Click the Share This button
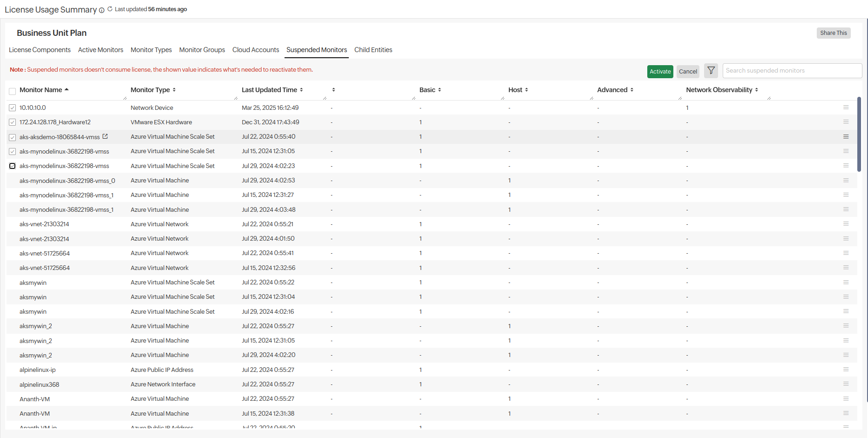The width and height of the screenshot is (868, 438). click(x=833, y=33)
